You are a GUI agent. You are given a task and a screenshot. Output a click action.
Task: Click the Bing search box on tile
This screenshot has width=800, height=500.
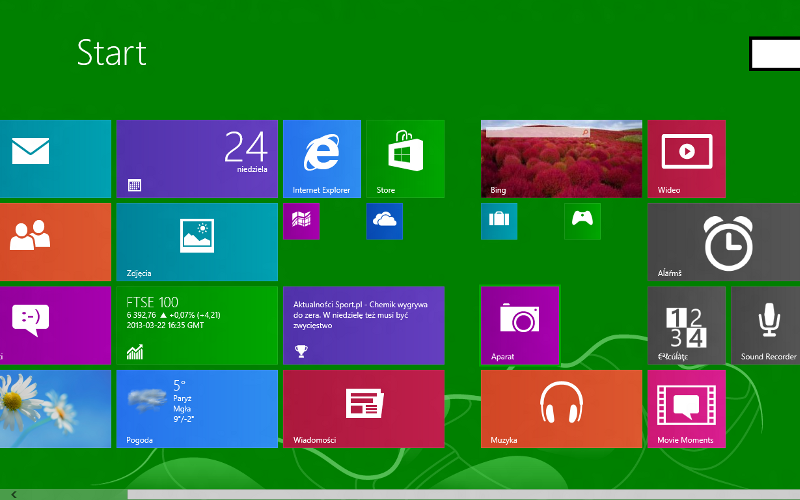(x=538, y=133)
